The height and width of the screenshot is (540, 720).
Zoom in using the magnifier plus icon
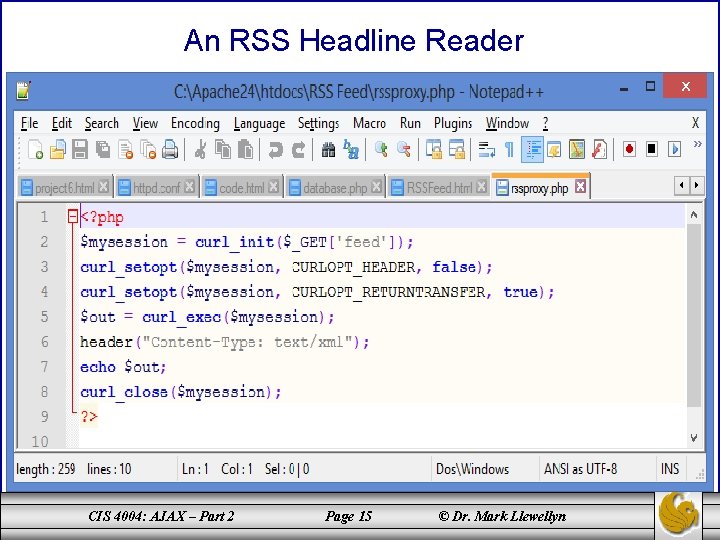point(381,150)
